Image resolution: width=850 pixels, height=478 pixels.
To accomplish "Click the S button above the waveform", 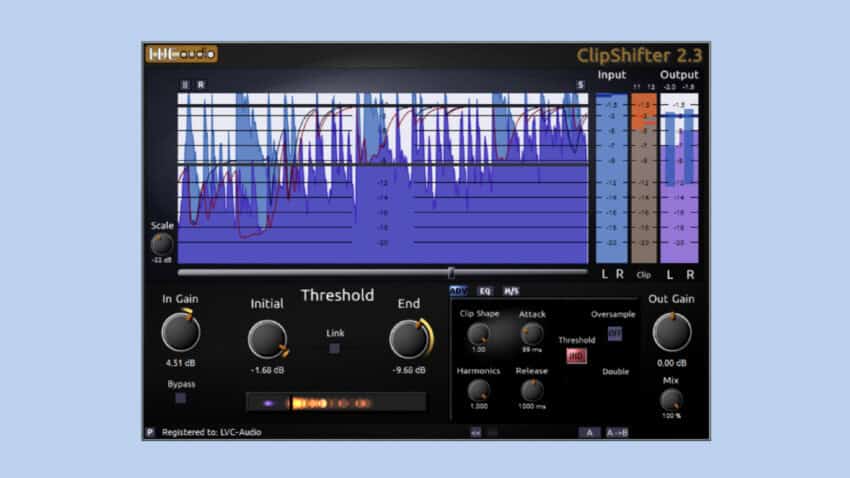I will tap(580, 85).
